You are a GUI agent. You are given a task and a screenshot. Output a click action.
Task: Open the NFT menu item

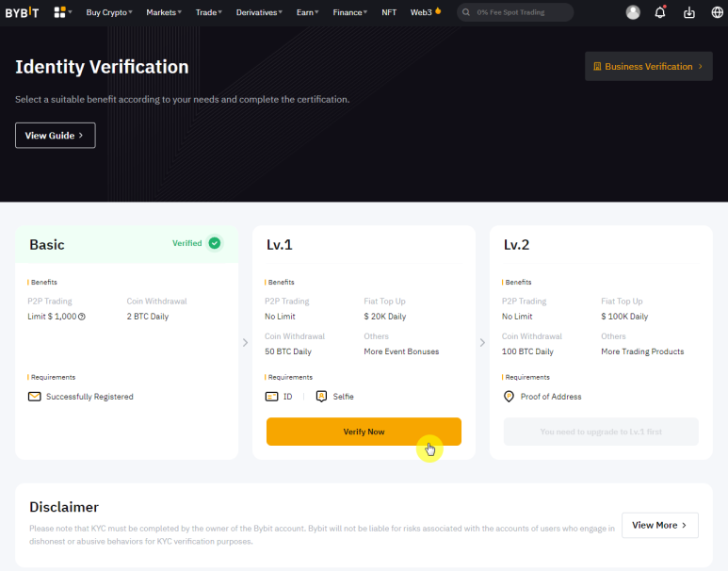pos(389,12)
